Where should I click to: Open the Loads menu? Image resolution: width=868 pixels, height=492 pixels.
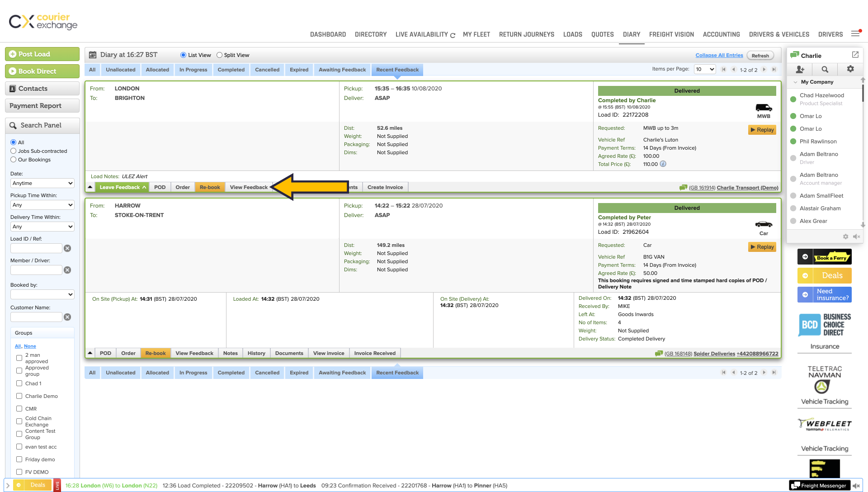[572, 34]
